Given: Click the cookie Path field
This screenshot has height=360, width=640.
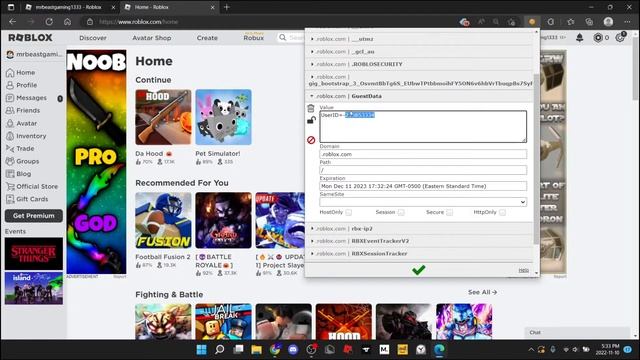Looking at the screenshot, I should click(x=423, y=170).
